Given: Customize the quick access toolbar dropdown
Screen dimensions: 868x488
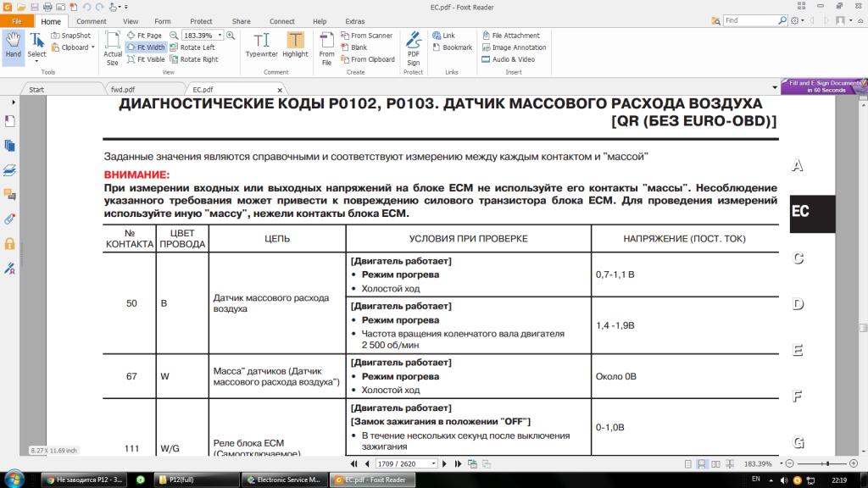Looking at the screenshot, I should click(x=125, y=7).
